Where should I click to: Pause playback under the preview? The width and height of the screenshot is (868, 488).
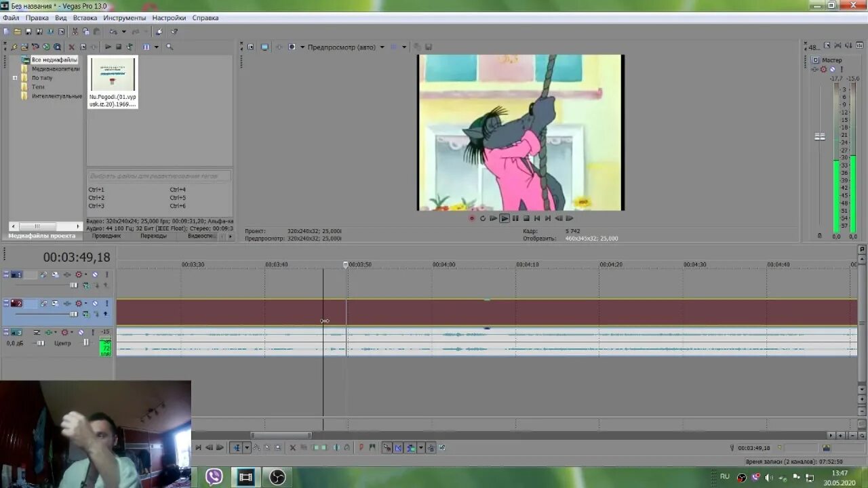click(515, 218)
